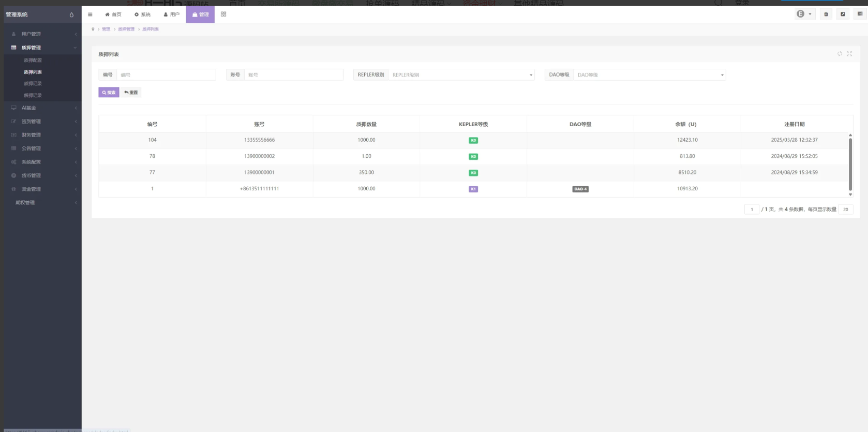Click the location pin breadcrumb icon
This screenshot has width=868, height=432.
click(93, 29)
